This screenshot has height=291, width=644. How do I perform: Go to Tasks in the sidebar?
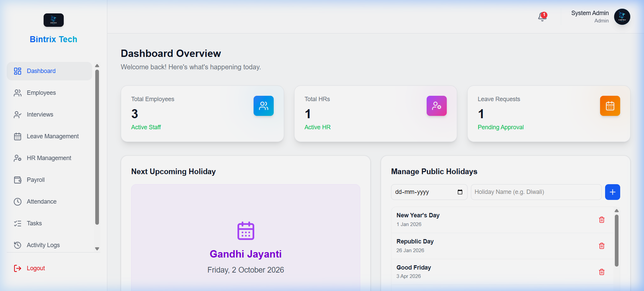[x=49, y=223]
